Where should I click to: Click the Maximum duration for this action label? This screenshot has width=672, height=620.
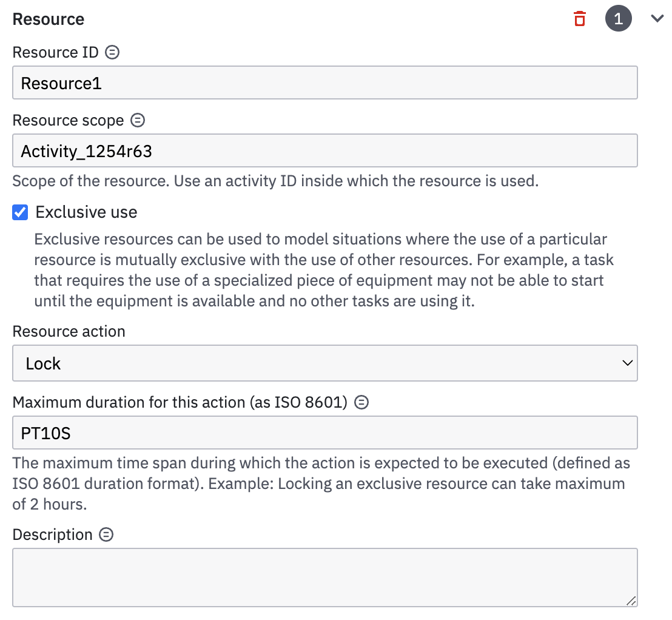coord(180,402)
